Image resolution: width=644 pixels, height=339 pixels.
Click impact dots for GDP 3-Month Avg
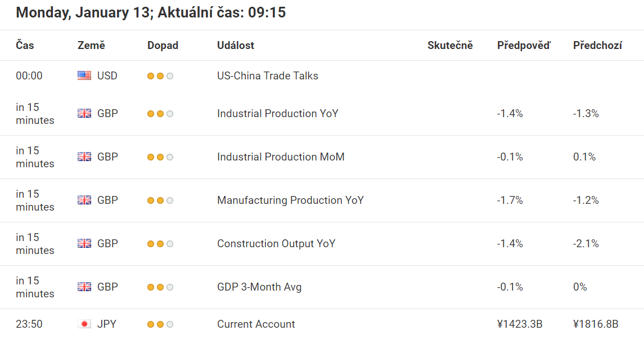tap(160, 287)
